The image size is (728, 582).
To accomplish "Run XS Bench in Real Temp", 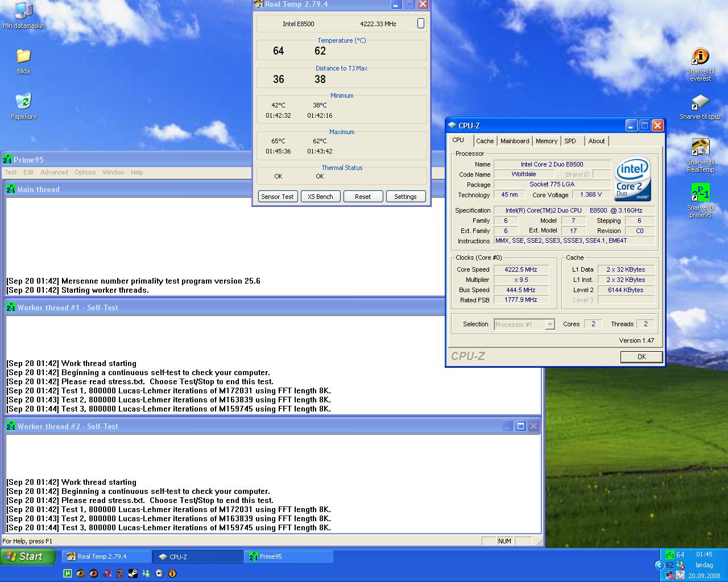I will click(x=320, y=197).
